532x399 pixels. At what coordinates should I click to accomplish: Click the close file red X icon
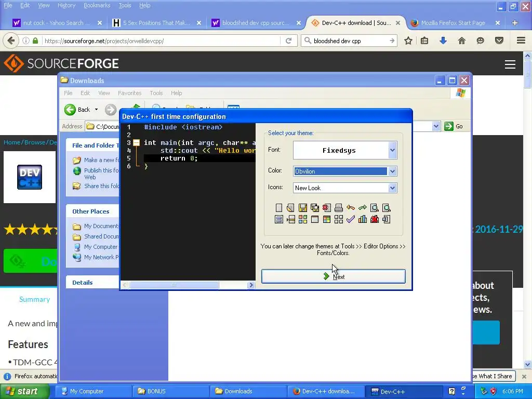327,208
